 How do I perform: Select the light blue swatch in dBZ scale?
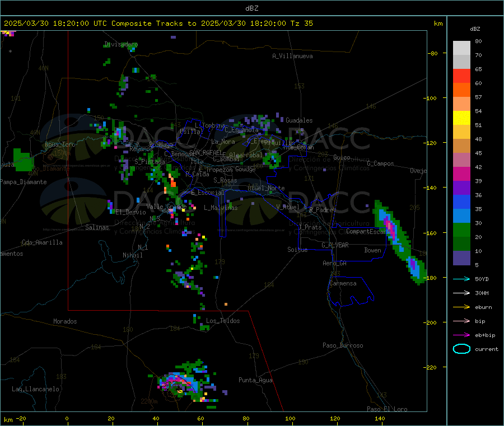[x=461, y=216]
